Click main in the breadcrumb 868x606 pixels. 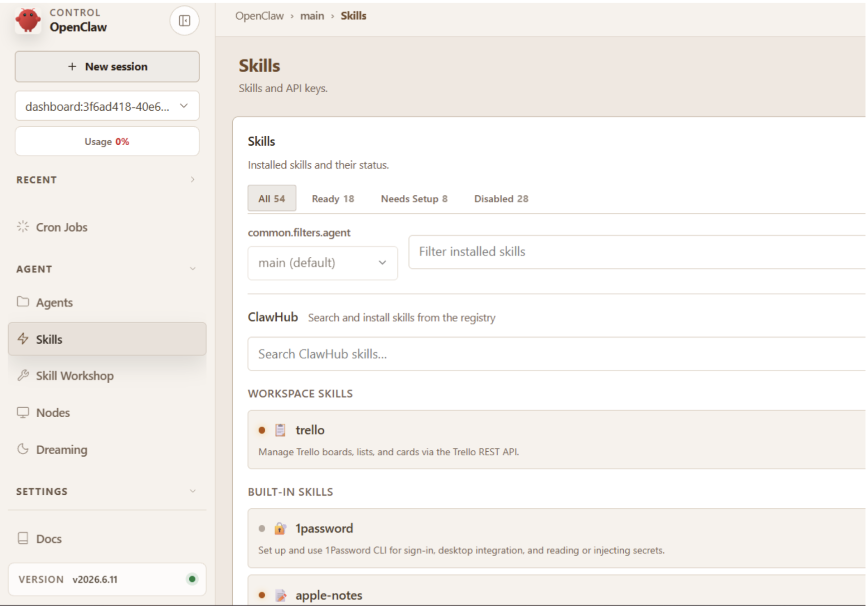point(312,16)
